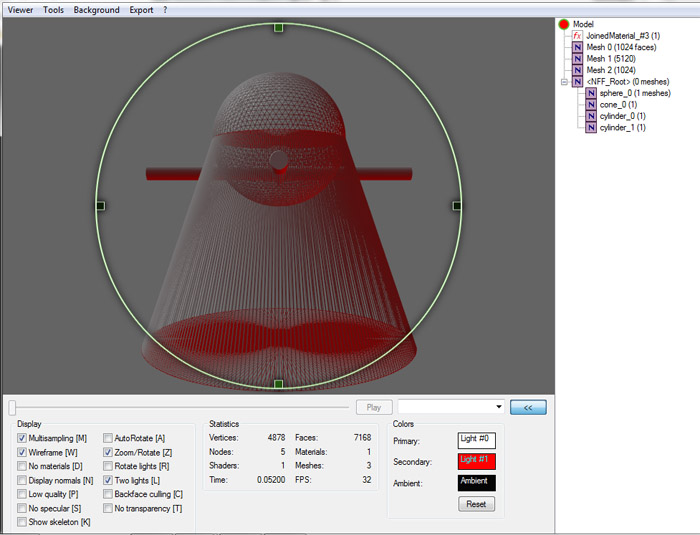Open the Viewer menu

pyautogui.click(x=20, y=10)
